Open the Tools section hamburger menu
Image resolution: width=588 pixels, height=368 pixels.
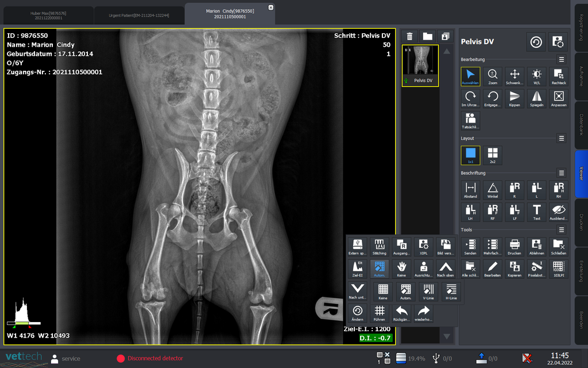(x=562, y=229)
